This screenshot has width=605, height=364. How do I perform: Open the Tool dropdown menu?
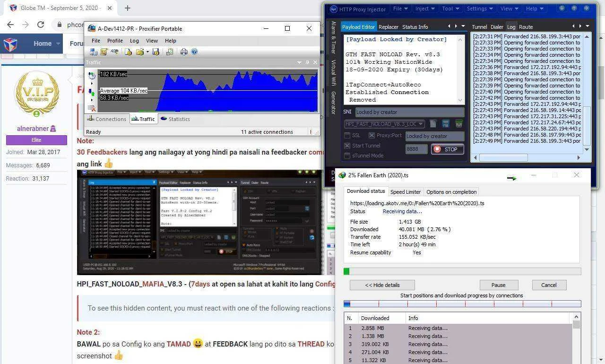click(x=451, y=9)
